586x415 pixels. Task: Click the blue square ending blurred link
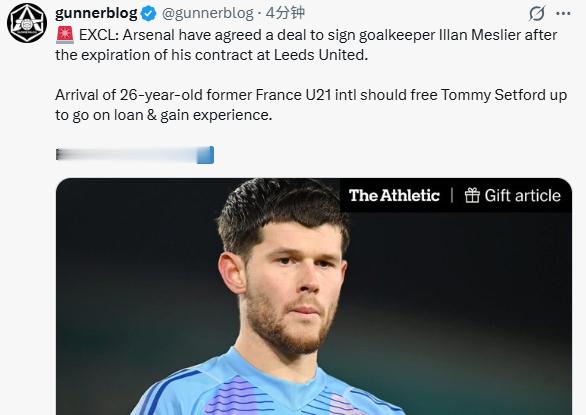205,155
